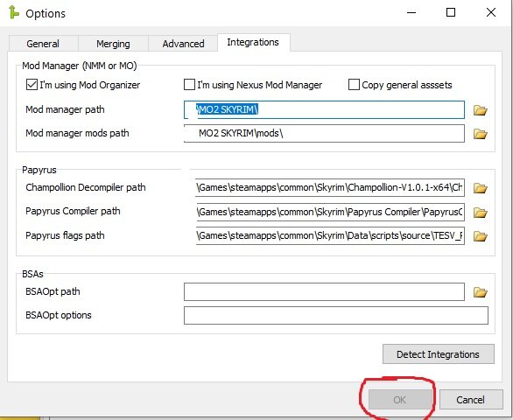Click the Detect Integrations button
This screenshot has width=513, height=420.
coord(438,354)
